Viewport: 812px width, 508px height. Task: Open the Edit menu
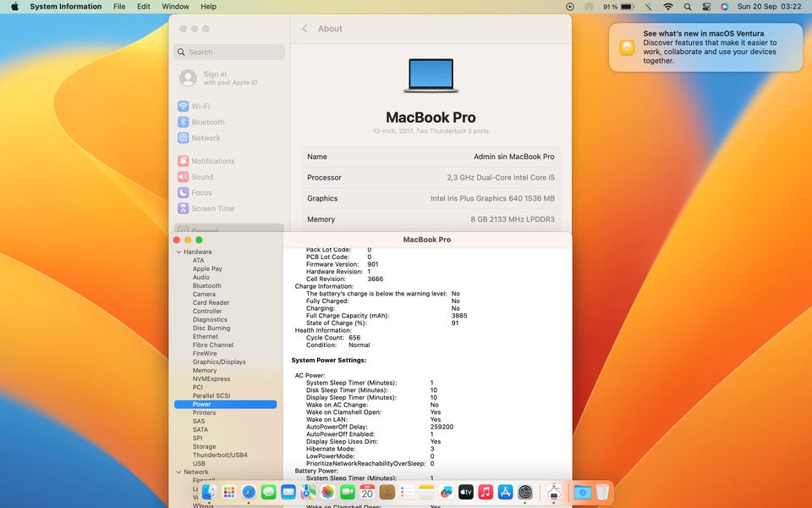pyautogui.click(x=144, y=7)
